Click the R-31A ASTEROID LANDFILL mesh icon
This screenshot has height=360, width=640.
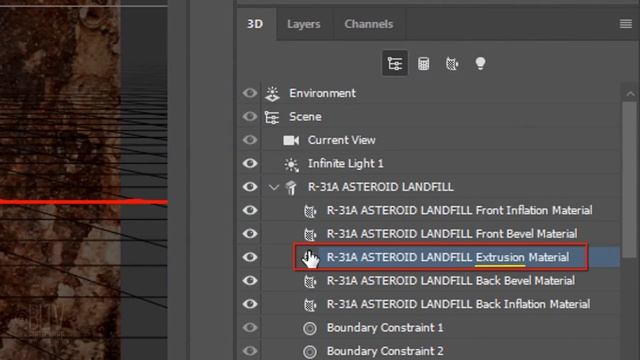[291, 187]
